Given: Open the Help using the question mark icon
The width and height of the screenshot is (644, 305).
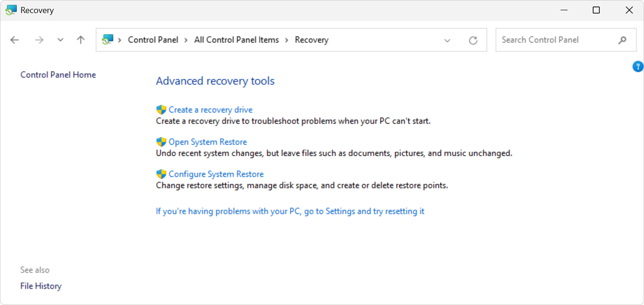Looking at the screenshot, I should pyautogui.click(x=637, y=66).
